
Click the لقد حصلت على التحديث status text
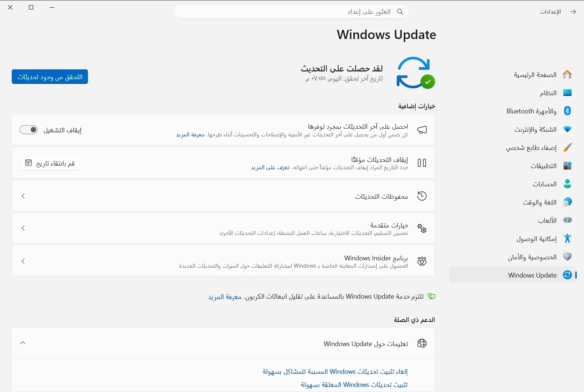[x=342, y=69]
